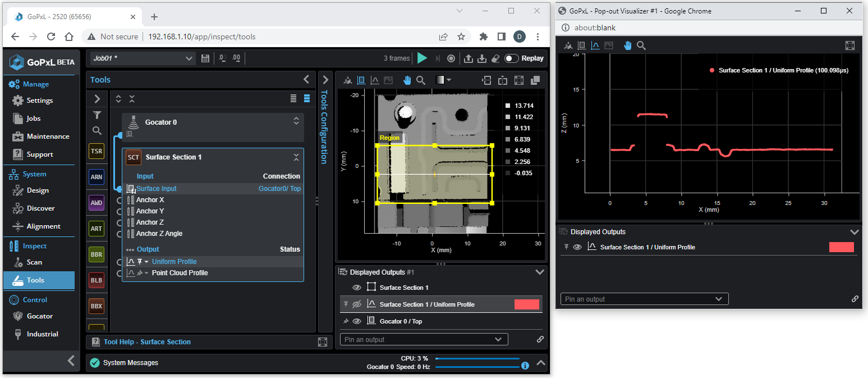Click the Tool Help - Surface Section link

click(147, 342)
